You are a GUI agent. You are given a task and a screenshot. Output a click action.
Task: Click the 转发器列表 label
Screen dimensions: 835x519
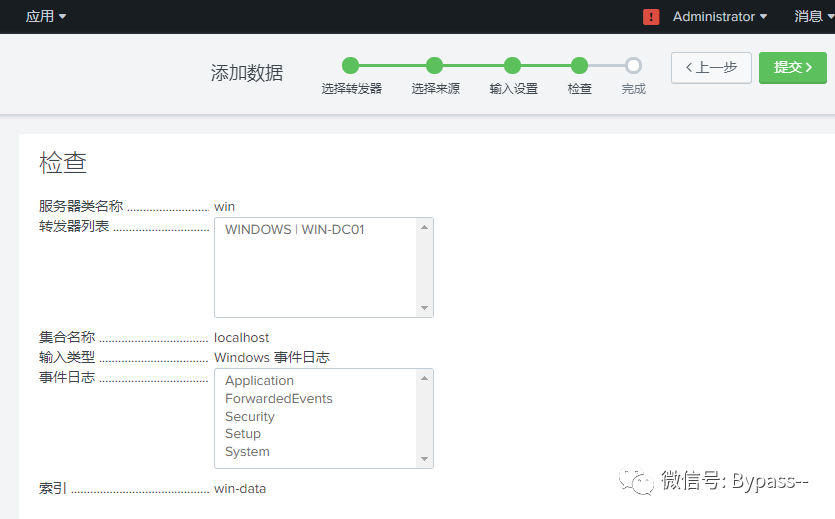(74, 226)
